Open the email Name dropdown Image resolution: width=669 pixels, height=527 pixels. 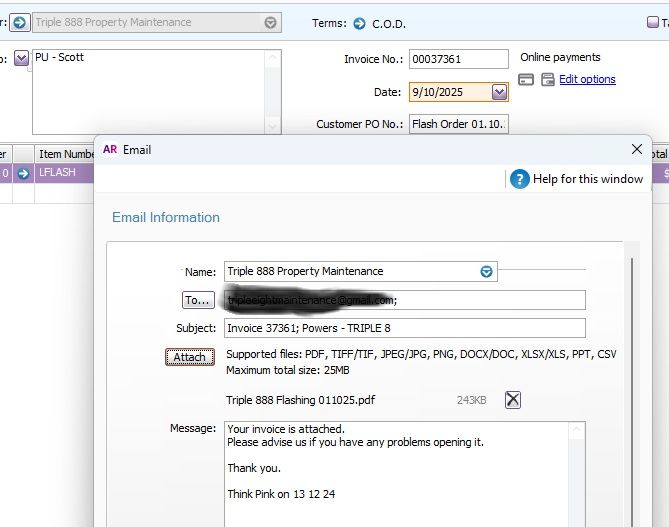point(486,271)
